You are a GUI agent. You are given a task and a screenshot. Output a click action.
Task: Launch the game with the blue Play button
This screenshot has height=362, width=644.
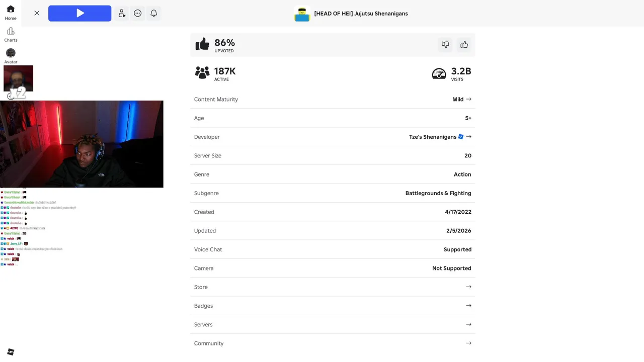[79, 14]
